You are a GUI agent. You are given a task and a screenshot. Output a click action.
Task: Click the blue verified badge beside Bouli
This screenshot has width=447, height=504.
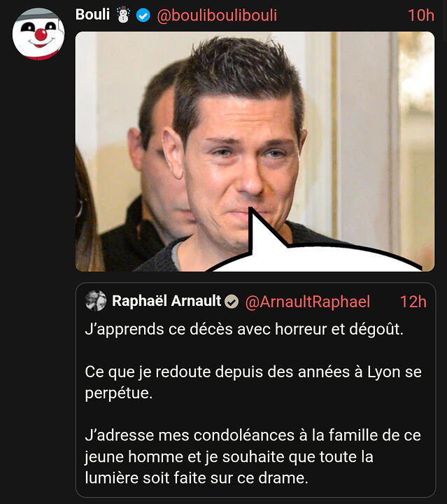[143, 15]
